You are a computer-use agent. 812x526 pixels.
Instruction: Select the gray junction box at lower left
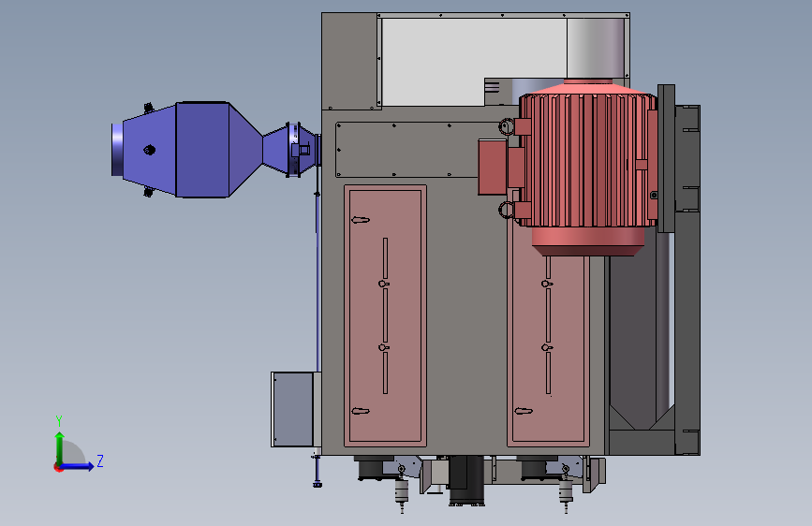point(292,409)
